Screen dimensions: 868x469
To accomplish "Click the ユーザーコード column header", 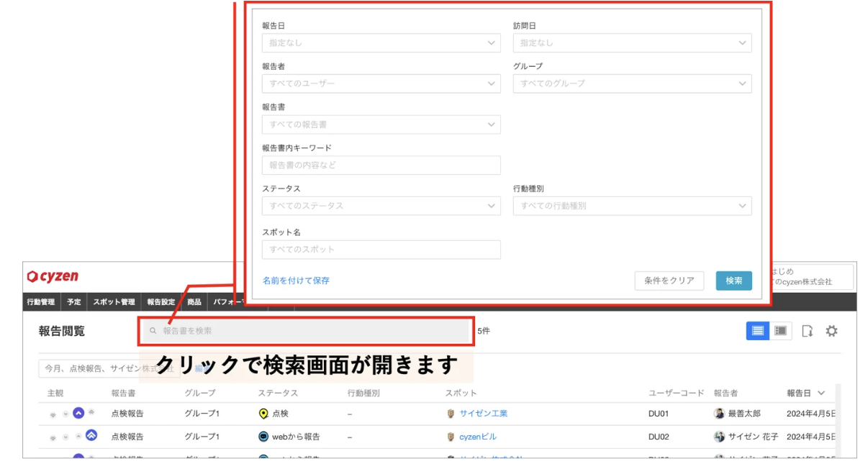I will coord(677,393).
